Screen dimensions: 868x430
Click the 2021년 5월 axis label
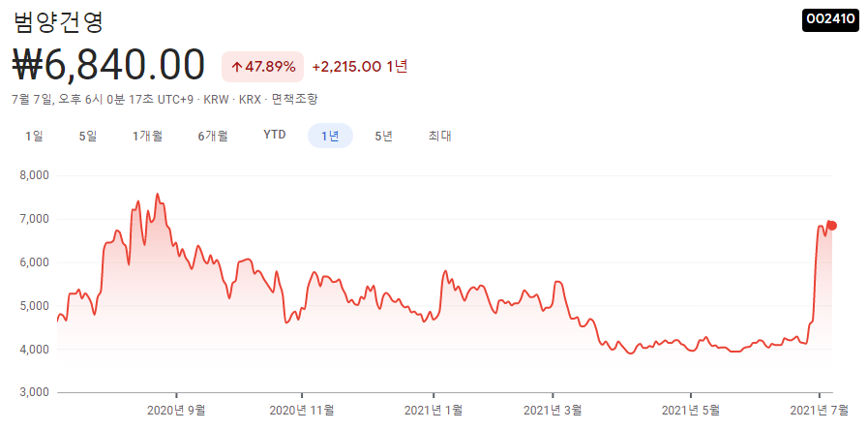point(691,411)
